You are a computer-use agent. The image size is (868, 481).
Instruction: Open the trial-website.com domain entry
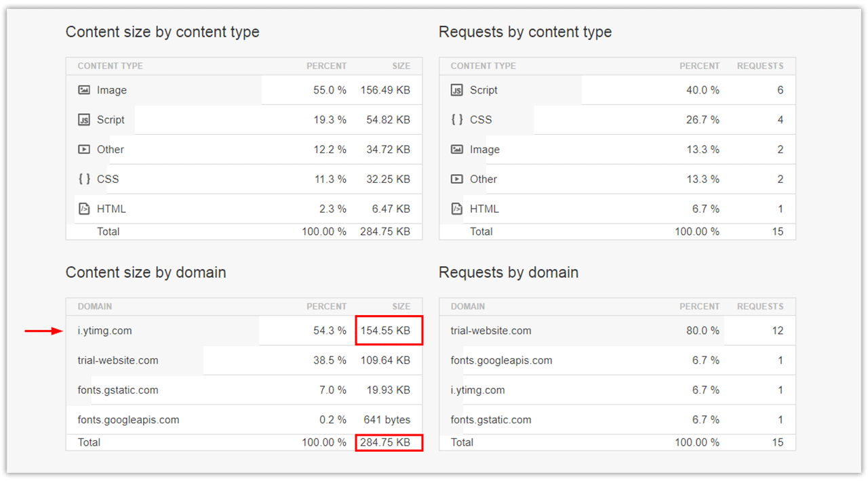[x=118, y=360]
